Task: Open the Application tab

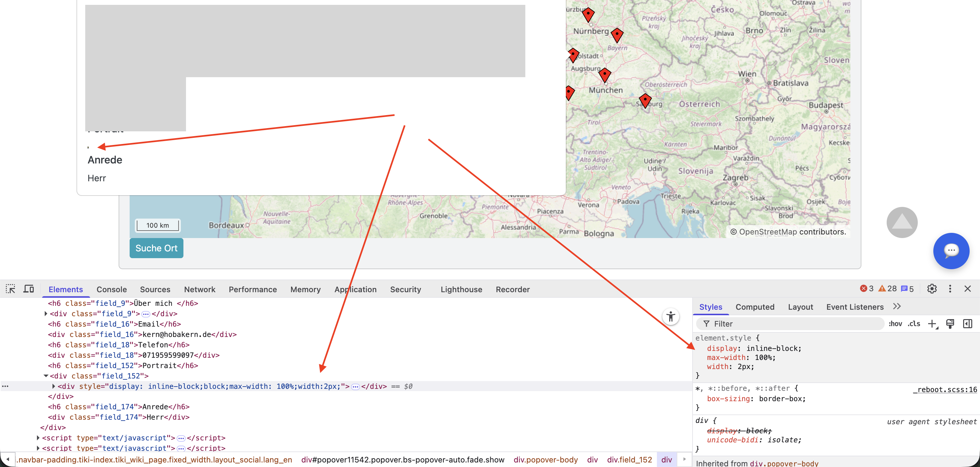Action: [x=355, y=289]
